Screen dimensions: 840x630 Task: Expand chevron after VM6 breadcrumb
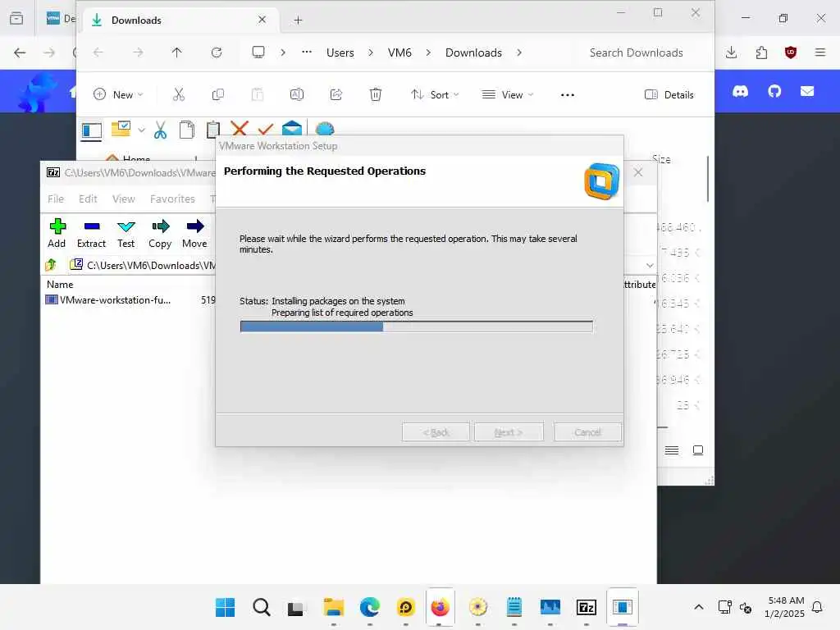[x=428, y=52]
